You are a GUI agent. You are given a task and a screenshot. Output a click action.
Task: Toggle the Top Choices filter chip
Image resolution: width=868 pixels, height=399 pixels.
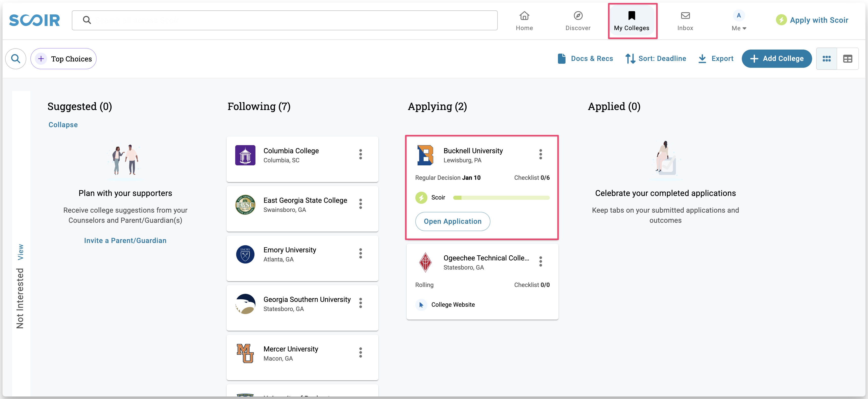(64, 59)
